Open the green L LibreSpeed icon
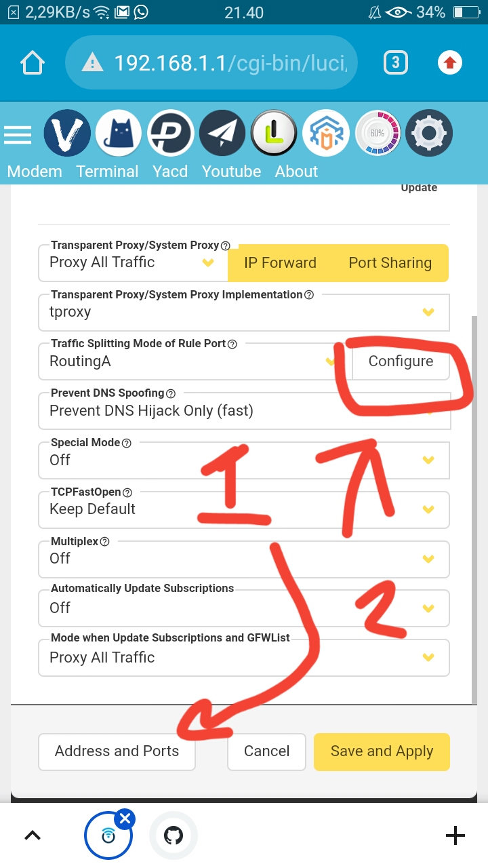Screen dimensions: 488x868 274,134
